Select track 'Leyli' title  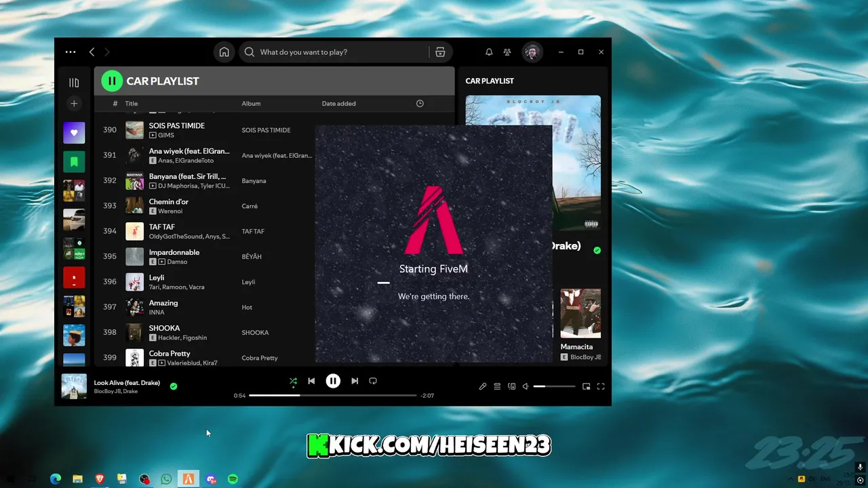point(157,278)
